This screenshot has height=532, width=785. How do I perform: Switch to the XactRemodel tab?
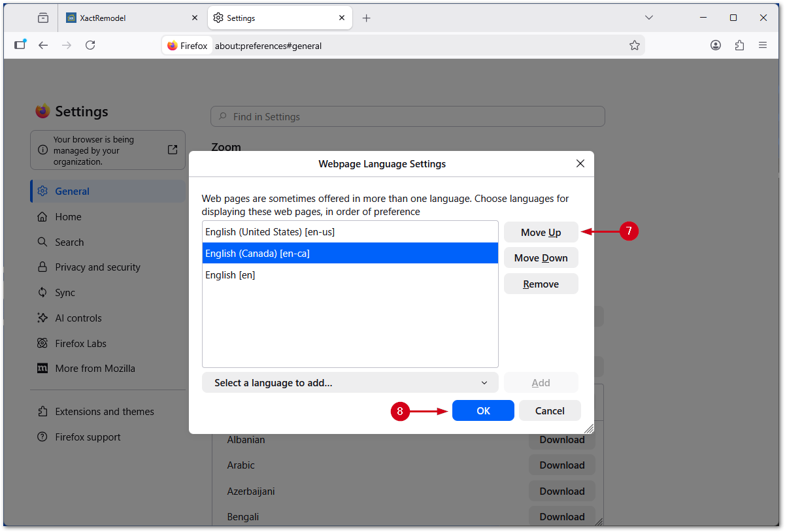(x=131, y=18)
